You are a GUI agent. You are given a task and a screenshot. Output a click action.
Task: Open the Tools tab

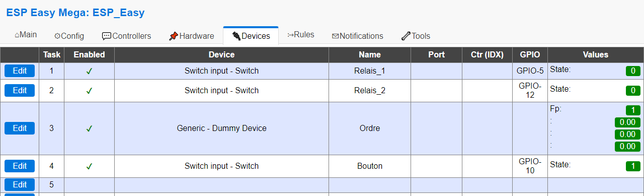click(x=416, y=36)
